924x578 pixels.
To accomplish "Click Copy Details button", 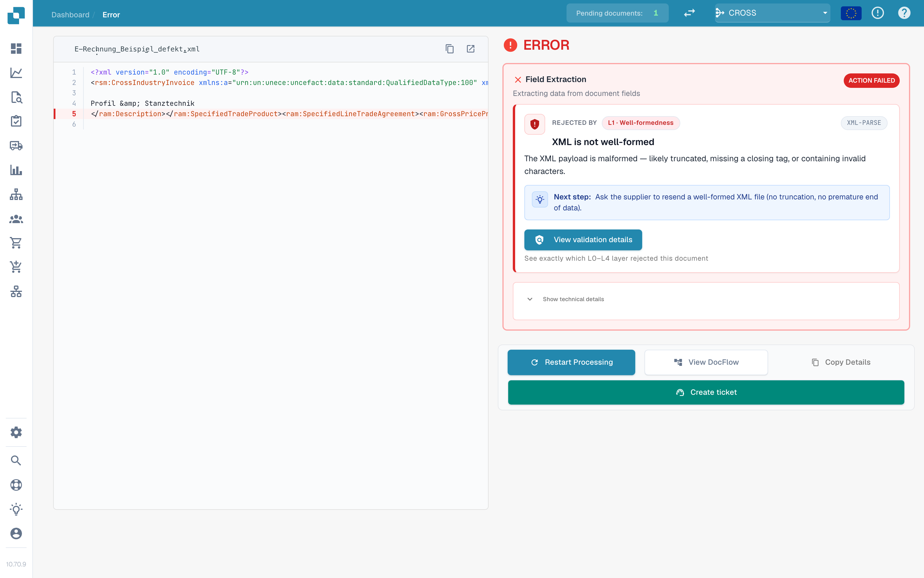I will (x=841, y=362).
